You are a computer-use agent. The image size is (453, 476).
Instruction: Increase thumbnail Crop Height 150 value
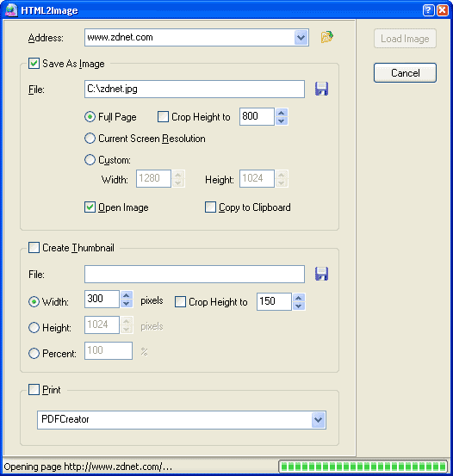click(x=299, y=298)
